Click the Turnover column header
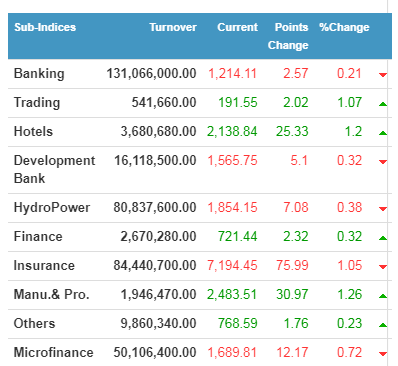The height and width of the screenshot is (366, 398). point(173,27)
